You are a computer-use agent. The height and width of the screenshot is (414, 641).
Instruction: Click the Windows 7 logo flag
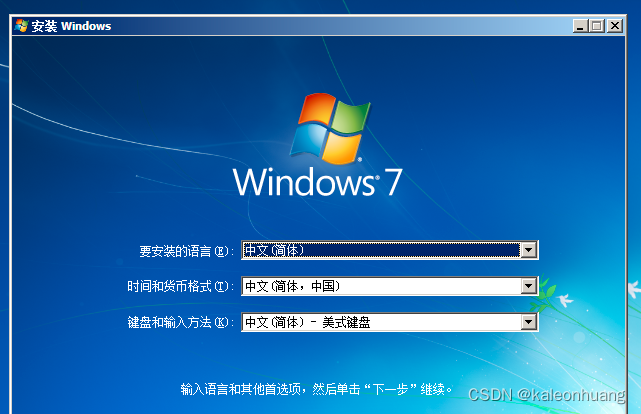click(330, 128)
